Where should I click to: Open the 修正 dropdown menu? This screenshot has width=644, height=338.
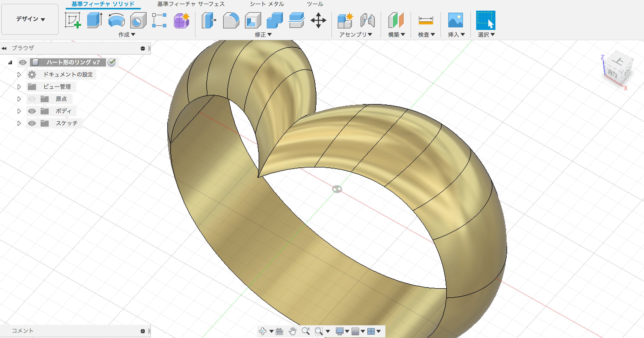point(263,35)
